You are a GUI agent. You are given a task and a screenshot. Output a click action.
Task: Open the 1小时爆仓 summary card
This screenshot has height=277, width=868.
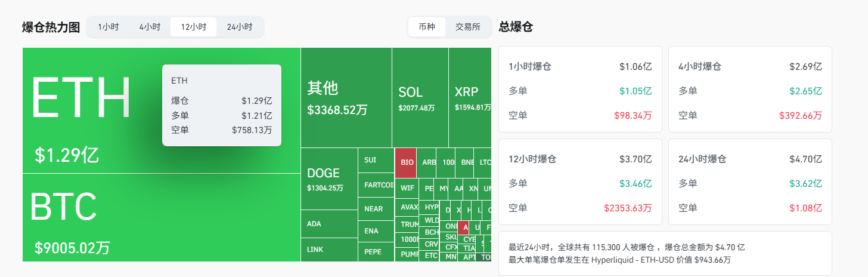(580, 89)
